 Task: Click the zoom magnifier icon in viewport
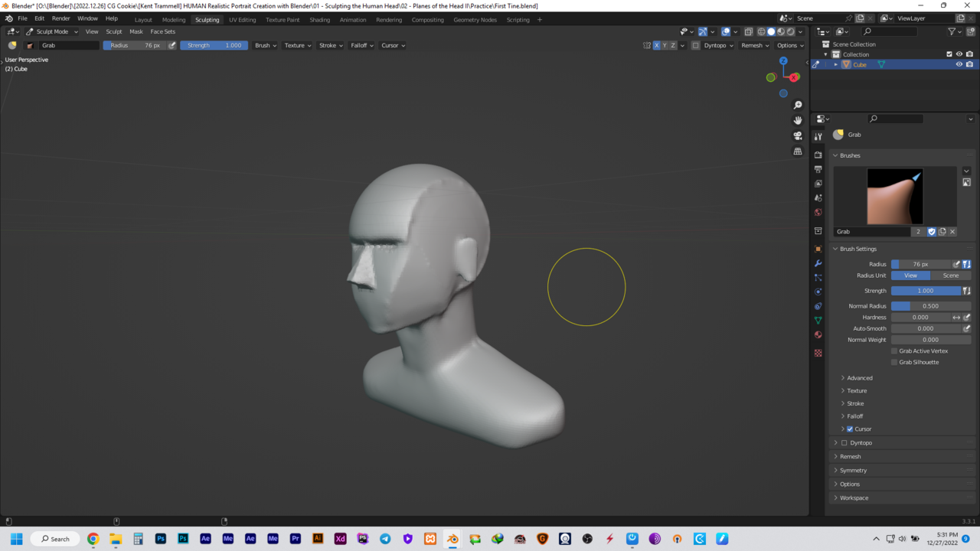(798, 105)
